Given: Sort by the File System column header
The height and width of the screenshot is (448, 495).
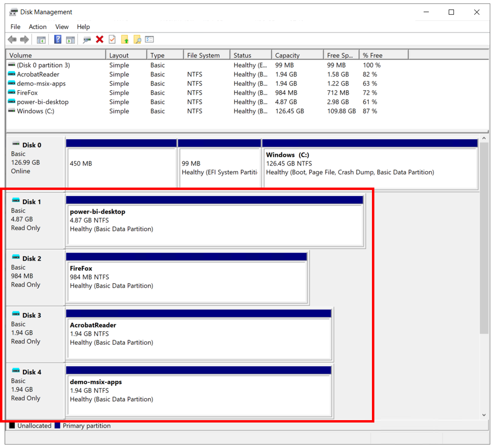Looking at the screenshot, I should [207, 55].
